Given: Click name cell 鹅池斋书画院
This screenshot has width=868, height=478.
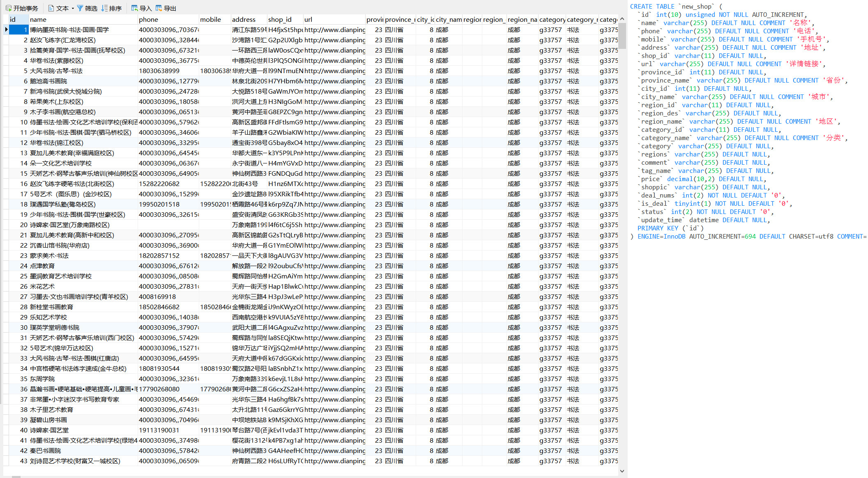Looking at the screenshot, I should coord(83,81).
